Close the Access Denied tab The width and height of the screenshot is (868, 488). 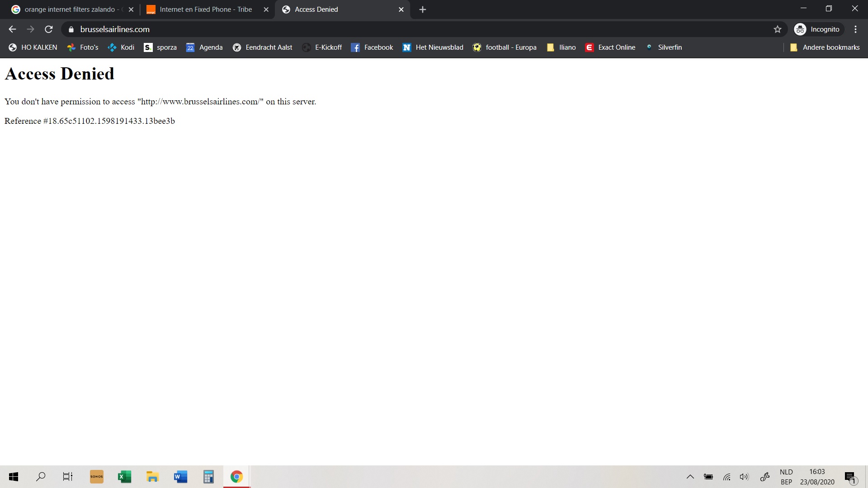pos(401,9)
